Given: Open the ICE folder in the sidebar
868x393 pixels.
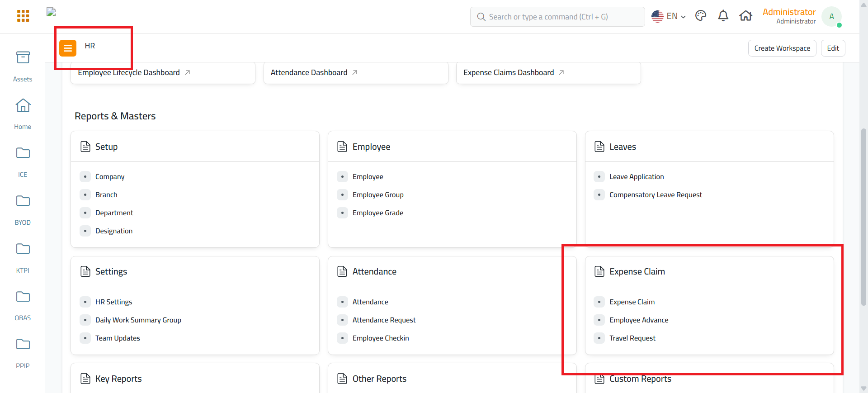Looking at the screenshot, I should coord(23,162).
